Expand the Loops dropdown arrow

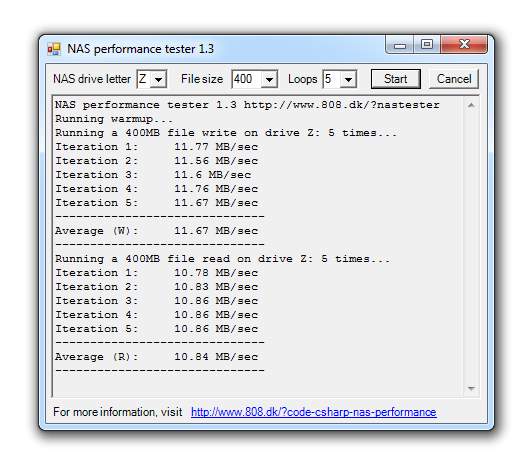tap(348, 79)
